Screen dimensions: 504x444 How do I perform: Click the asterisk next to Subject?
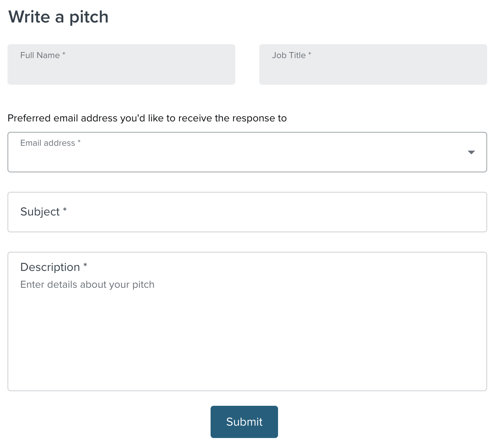tap(64, 210)
